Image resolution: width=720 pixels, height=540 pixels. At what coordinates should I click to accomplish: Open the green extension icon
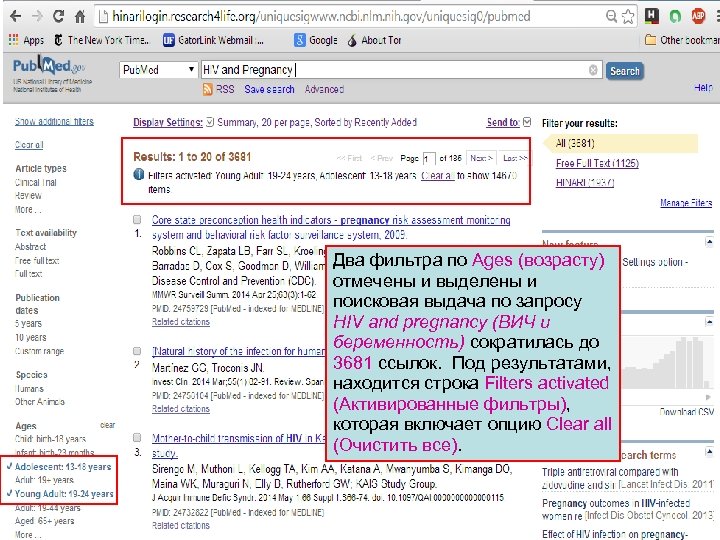coord(675,17)
